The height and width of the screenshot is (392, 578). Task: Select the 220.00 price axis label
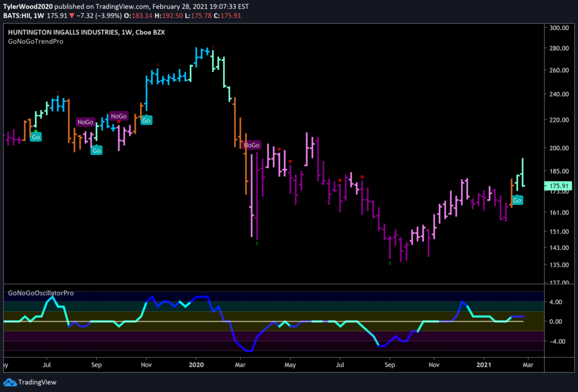click(x=559, y=120)
